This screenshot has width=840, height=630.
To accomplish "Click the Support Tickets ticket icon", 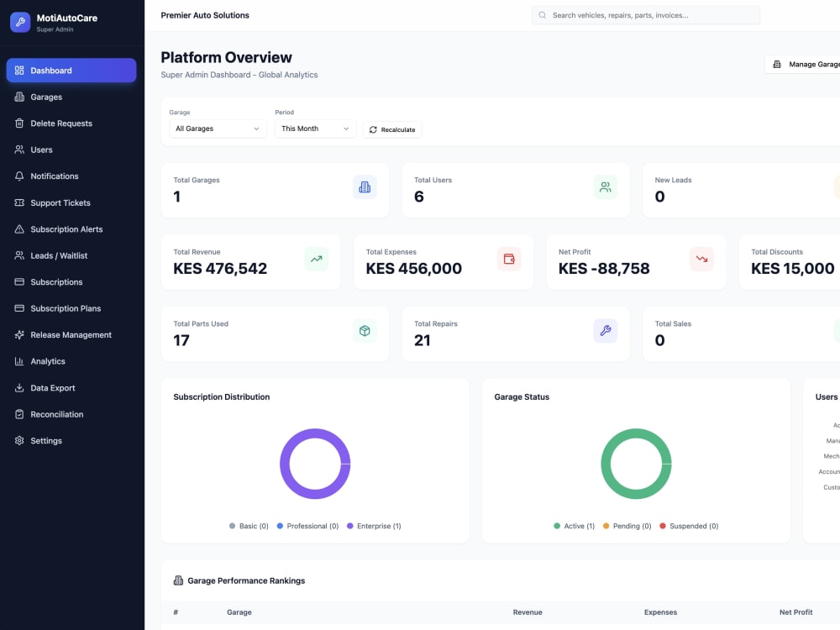I will coord(19,202).
